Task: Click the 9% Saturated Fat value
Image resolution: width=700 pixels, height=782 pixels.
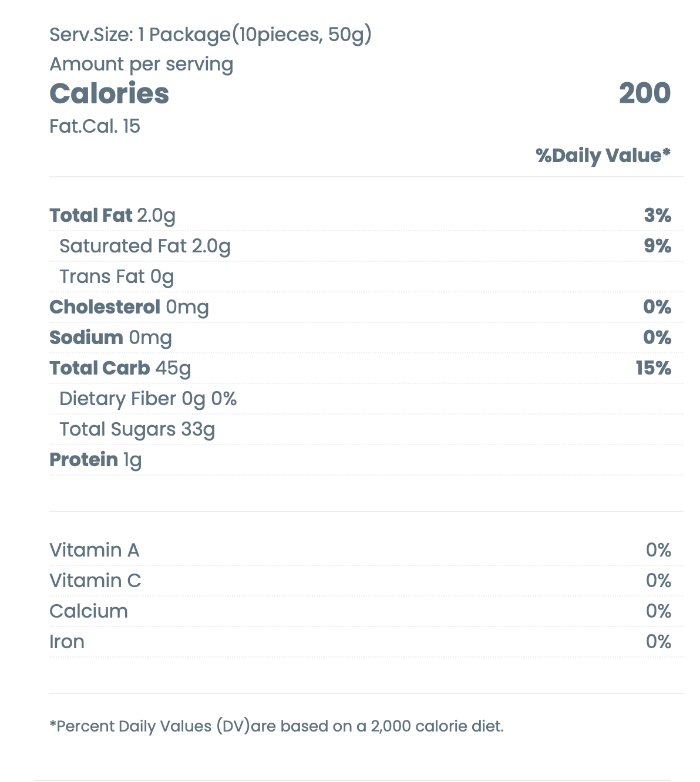Action: pyautogui.click(x=657, y=246)
